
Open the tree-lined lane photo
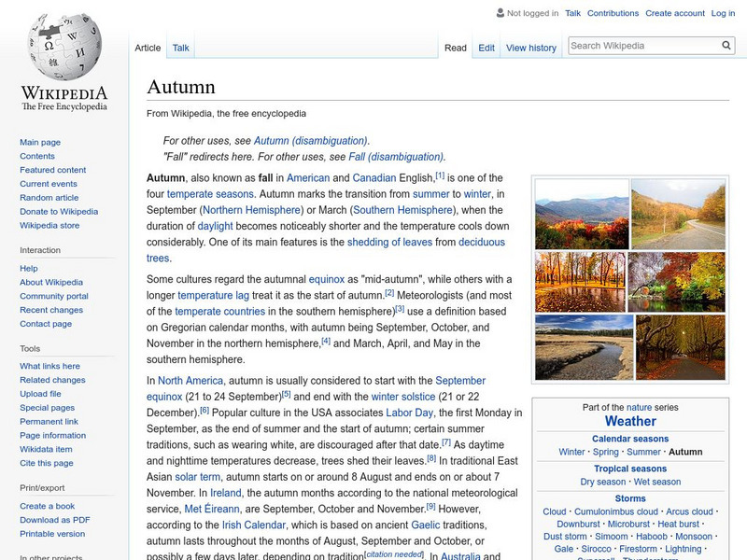pyautogui.click(x=681, y=347)
